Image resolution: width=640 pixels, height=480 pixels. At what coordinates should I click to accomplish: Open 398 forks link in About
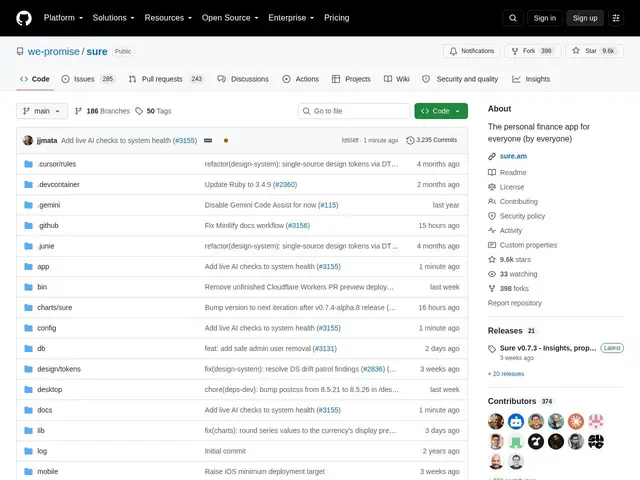[x=514, y=289]
